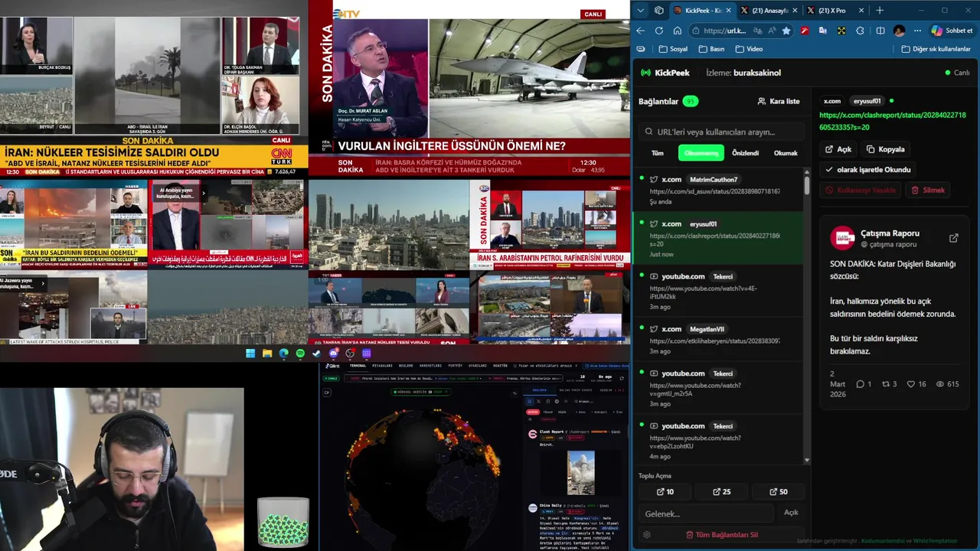The width and height of the screenshot is (980, 551).
Task: Open a new browser tab
Action: pyautogui.click(x=880, y=10)
